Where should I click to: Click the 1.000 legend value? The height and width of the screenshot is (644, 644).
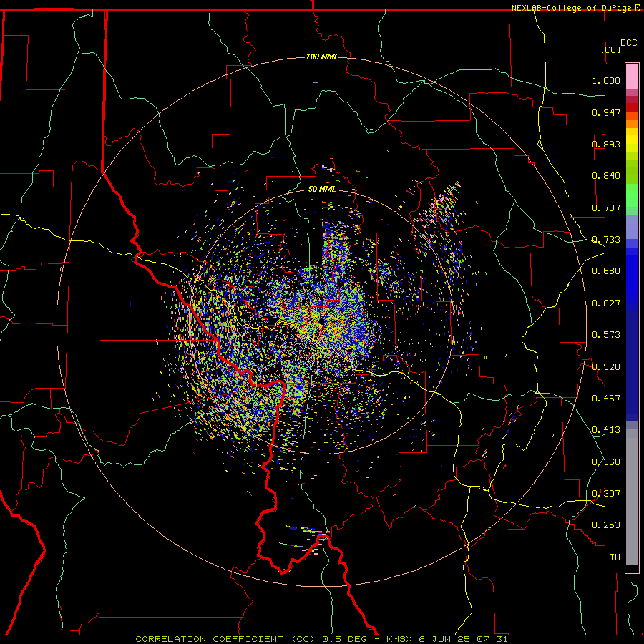(606, 81)
